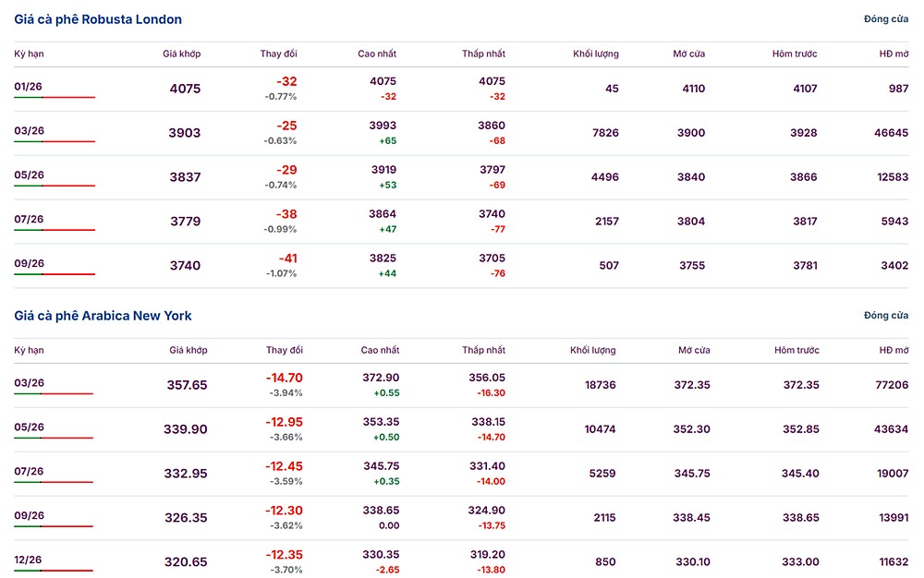Image resolution: width=924 pixels, height=578 pixels.
Task: Select the Arabica 03/26 contract term
Action: tap(29, 383)
